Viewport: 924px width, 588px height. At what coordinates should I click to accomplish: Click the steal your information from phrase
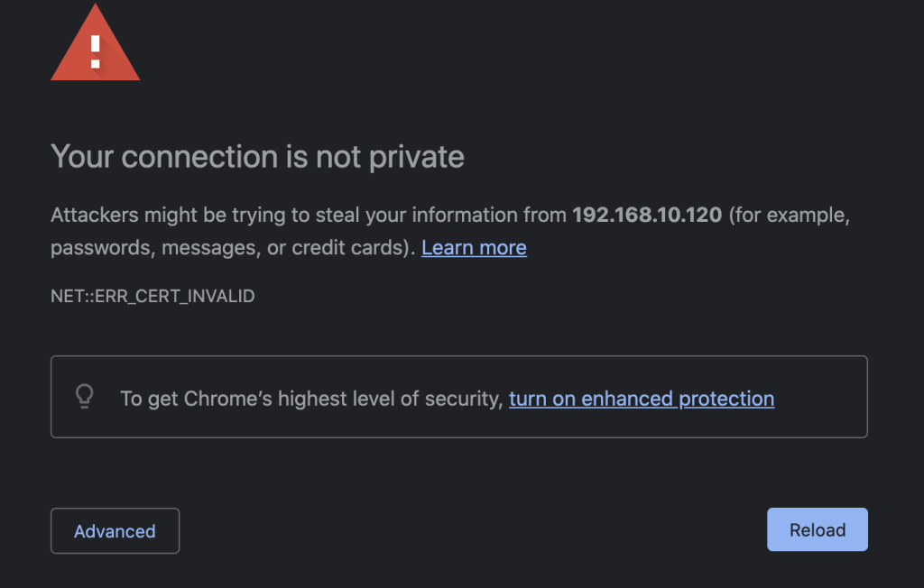coord(440,215)
